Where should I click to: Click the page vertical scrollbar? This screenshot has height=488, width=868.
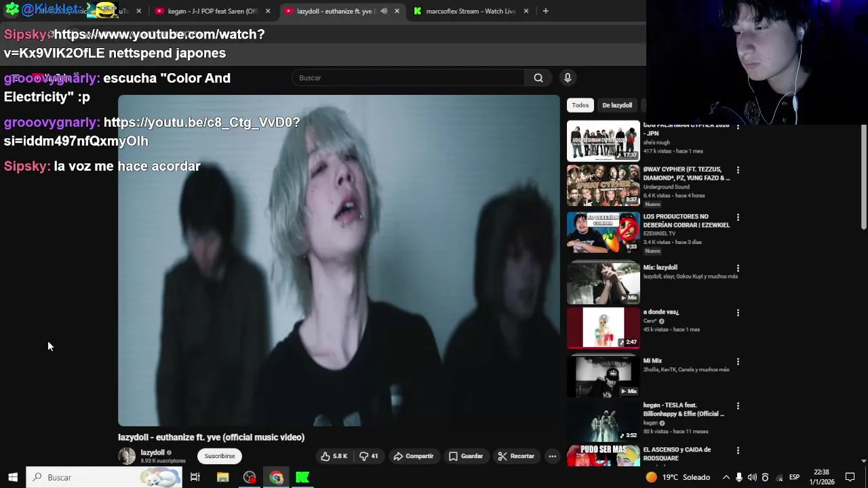click(x=864, y=178)
